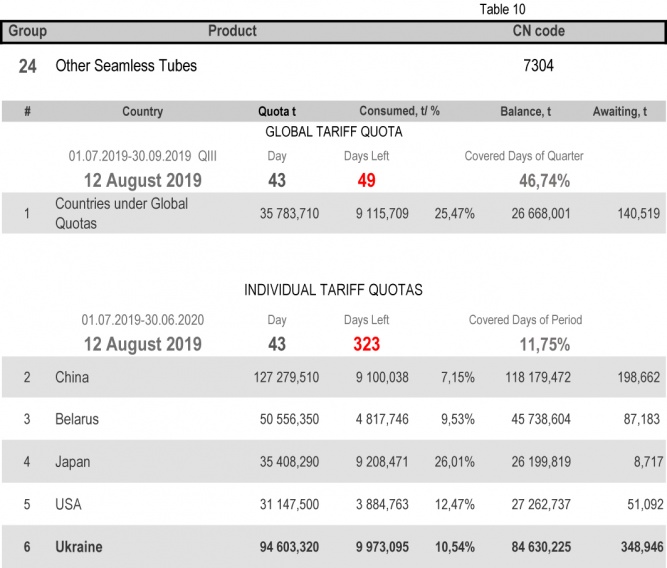Select the Other Seamless Tubes product name
The height and width of the screenshot is (568, 667).
[126, 66]
